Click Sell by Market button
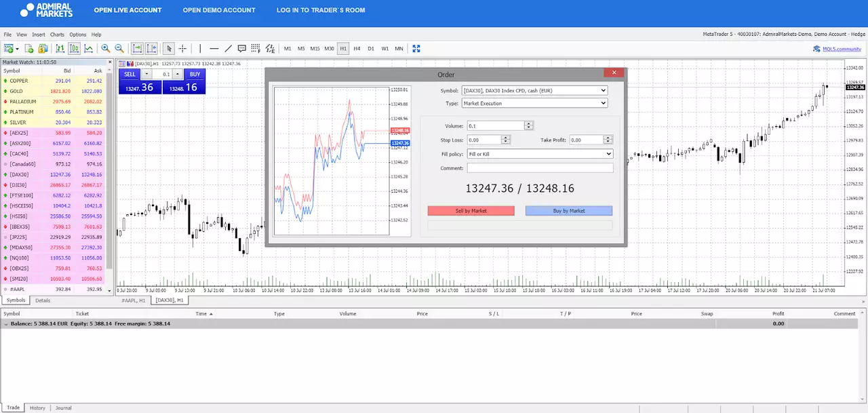The height and width of the screenshot is (413, 868). point(471,211)
